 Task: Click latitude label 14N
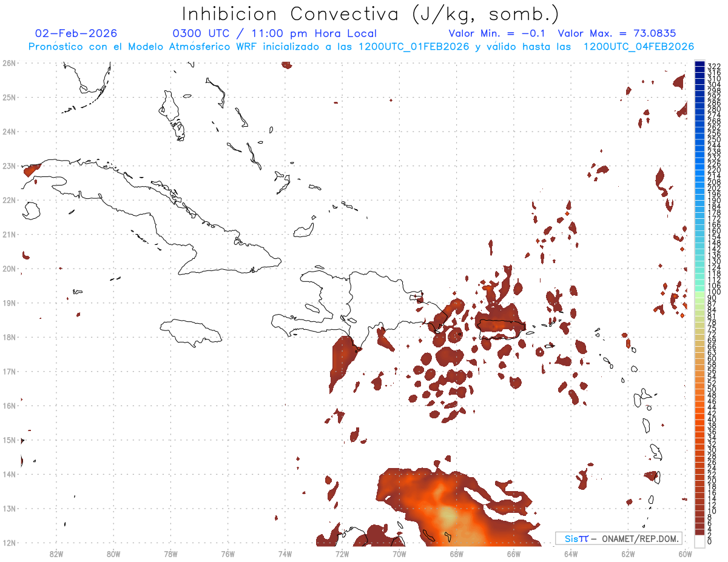point(9,474)
